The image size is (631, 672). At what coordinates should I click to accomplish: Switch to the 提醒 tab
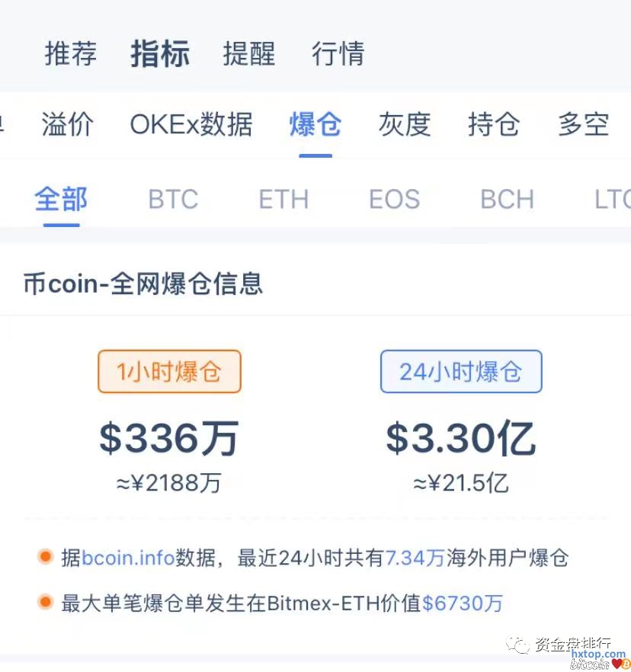pyautogui.click(x=248, y=54)
